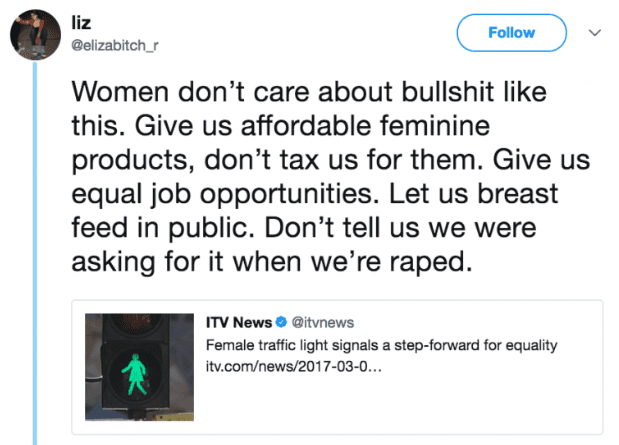Open the quoted ITV News tweet card
Image resolution: width=619 pixels, height=445 pixels.
click(x=337, y=367)
